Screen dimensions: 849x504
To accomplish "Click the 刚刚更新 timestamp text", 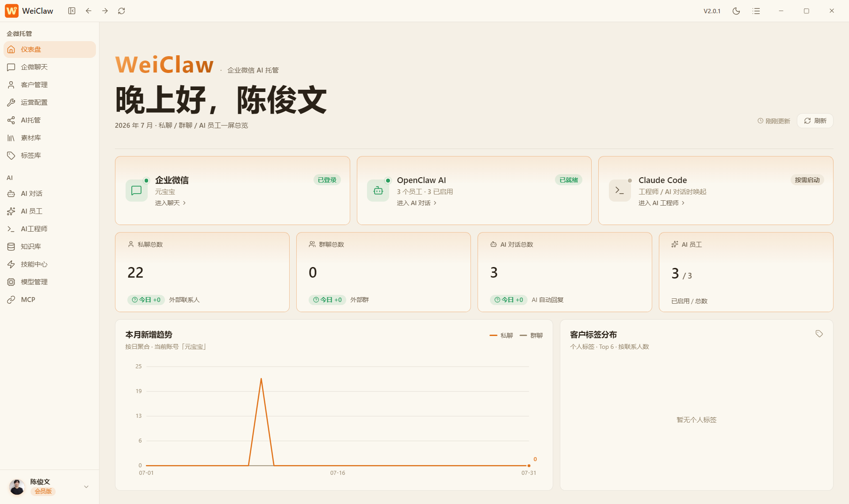I will tap(777, 121).
